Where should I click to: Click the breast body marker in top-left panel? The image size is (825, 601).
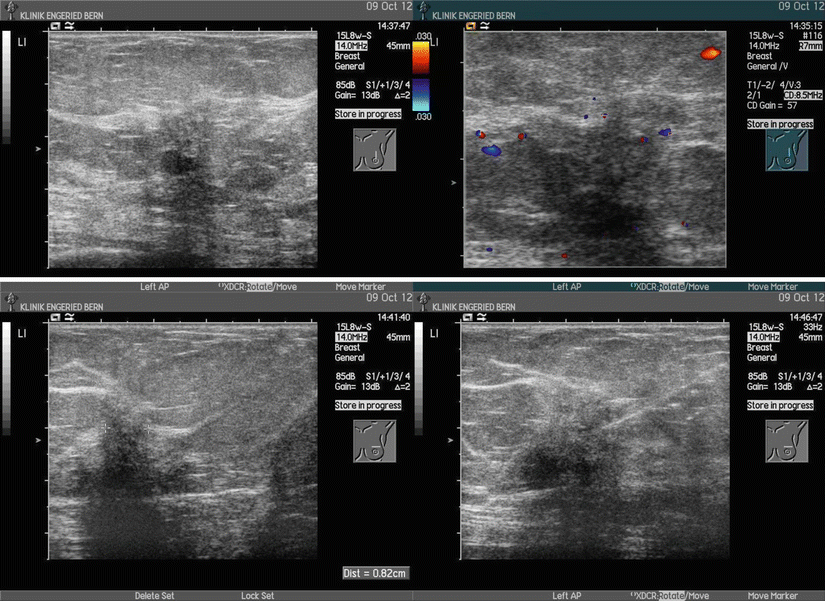click(x=374, y=148)
